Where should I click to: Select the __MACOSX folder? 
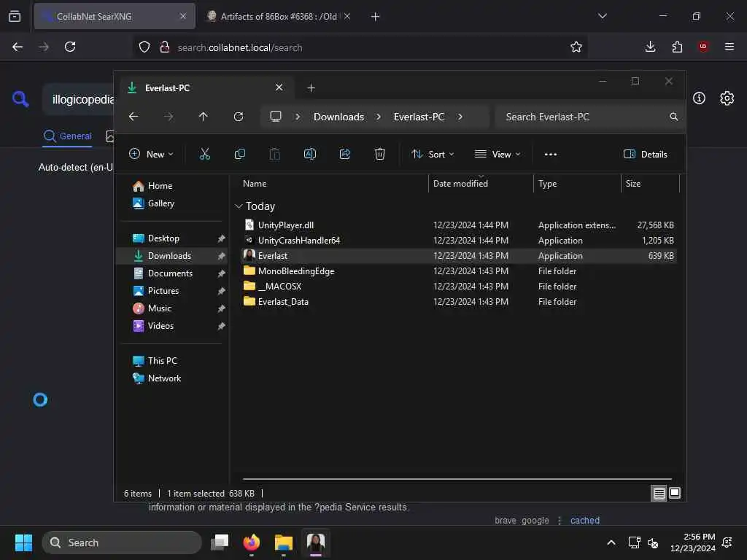(458, 286)
